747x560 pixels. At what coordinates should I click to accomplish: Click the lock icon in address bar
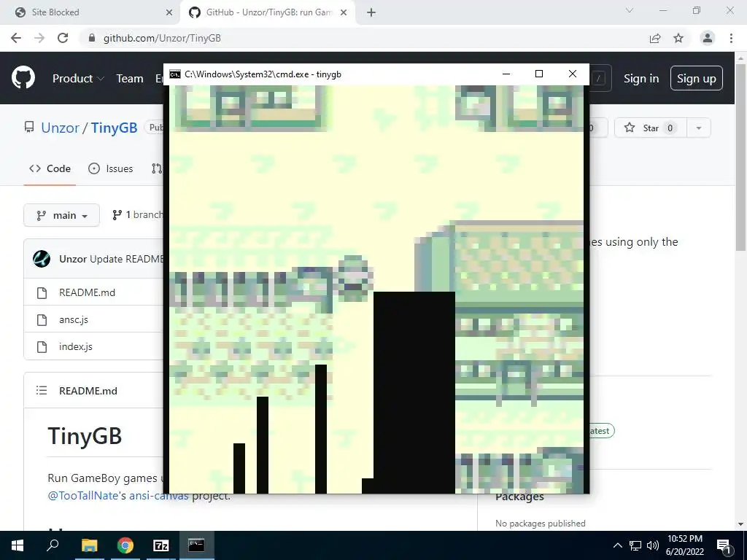click(92, 38)
